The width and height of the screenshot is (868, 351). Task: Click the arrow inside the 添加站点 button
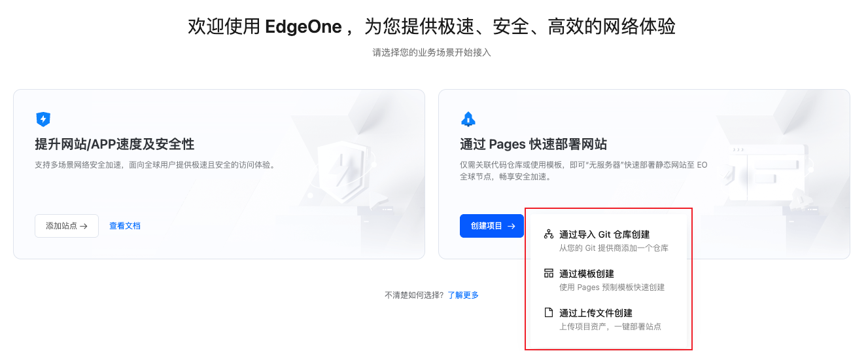84,226
